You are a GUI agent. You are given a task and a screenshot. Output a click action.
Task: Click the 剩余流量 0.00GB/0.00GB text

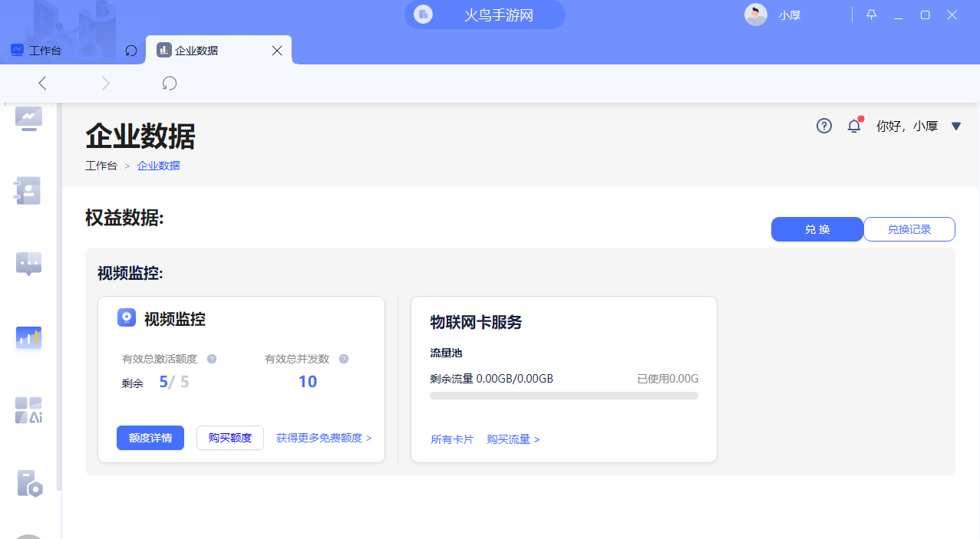492,379
